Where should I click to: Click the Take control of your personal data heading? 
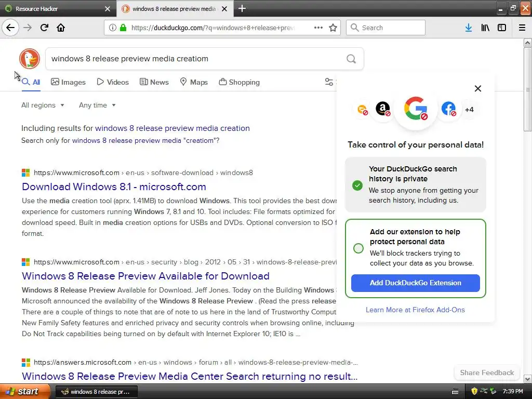416,145
